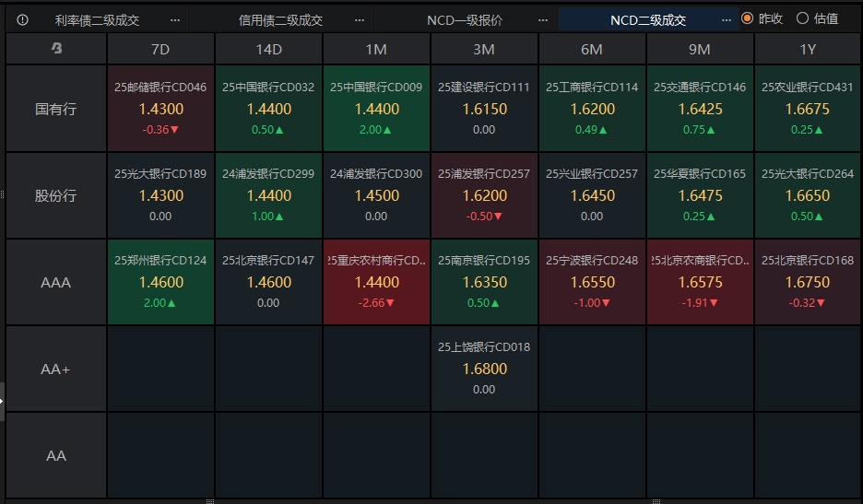This screenshot has height=504, width=863.
Task: Switch to the 利率债二级成交 tab
Action: pos(97,20)
